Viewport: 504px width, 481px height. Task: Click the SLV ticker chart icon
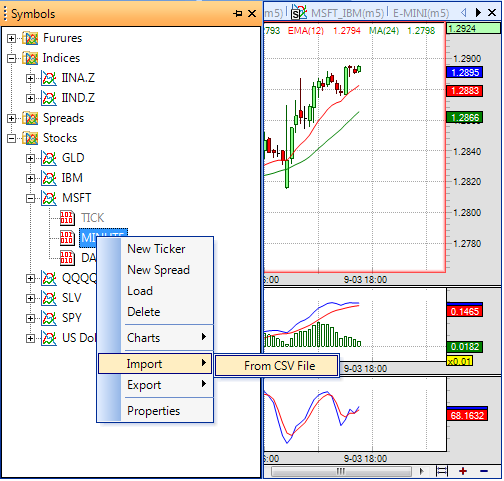click(x=49, y=298)
